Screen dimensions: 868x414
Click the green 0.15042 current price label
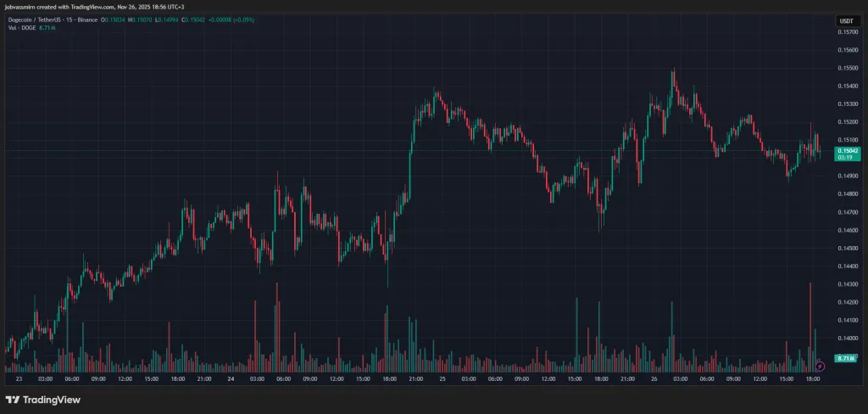pos(846,149)
